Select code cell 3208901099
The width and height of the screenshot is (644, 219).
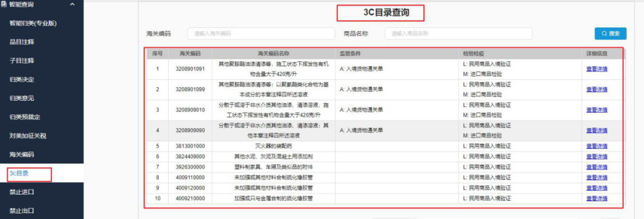(190, 90)
